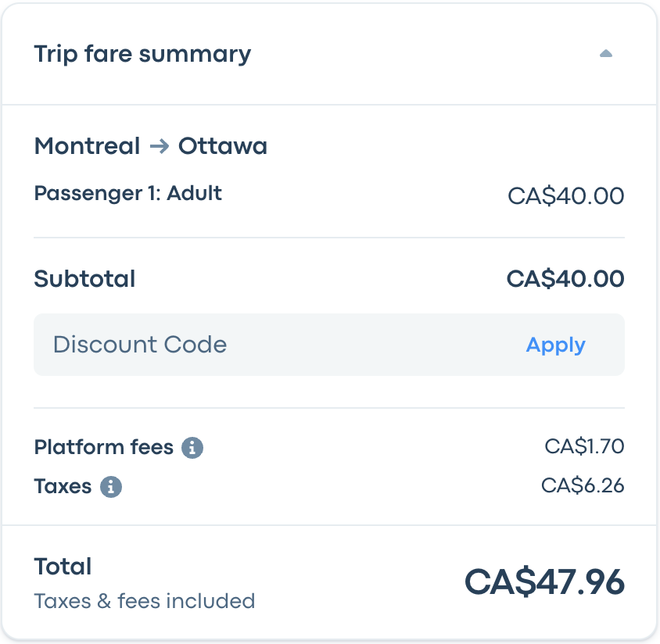Click the Subtotal label
The height and width of the screenshot is (644, 660).
[84, 279]
